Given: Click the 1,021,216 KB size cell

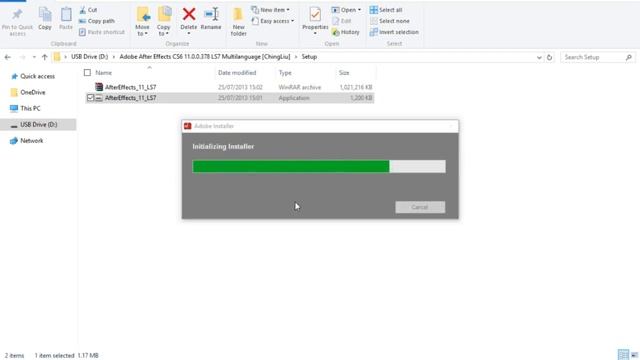Looking at the screenshot, I should click(356, 87).
